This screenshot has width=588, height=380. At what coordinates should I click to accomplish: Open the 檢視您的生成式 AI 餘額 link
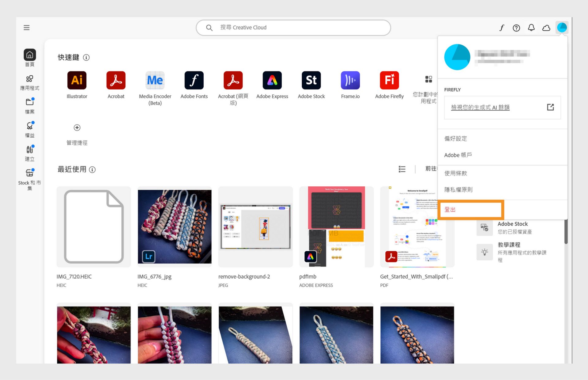point(480,107)
